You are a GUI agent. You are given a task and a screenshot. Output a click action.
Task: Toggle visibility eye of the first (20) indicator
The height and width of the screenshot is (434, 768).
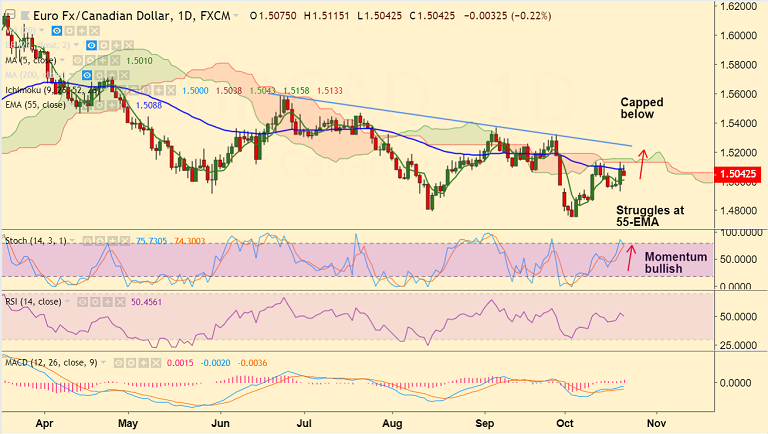(57, 31)
